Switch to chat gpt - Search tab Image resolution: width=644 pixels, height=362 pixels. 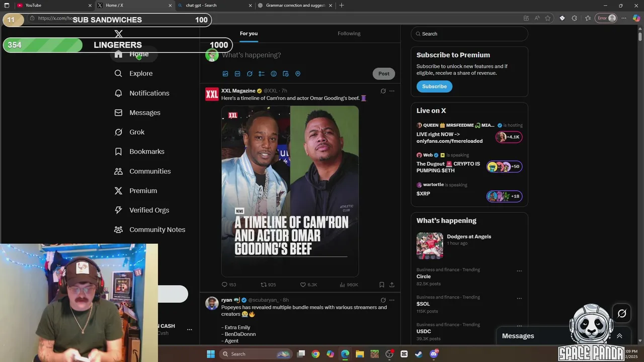(x=215, y=6)
